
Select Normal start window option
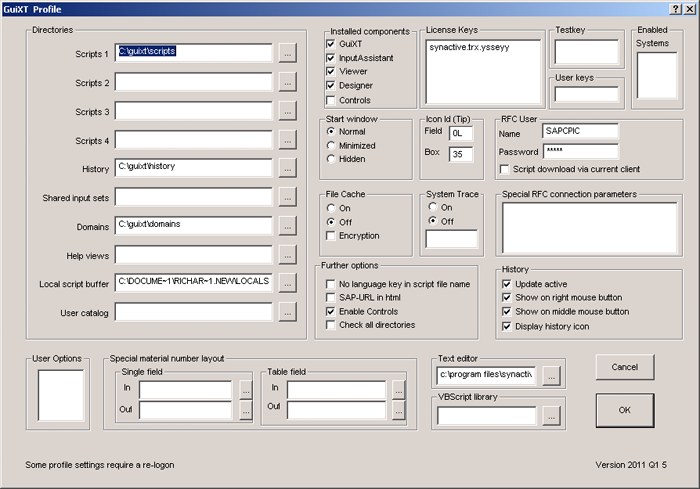pos(331,131)
